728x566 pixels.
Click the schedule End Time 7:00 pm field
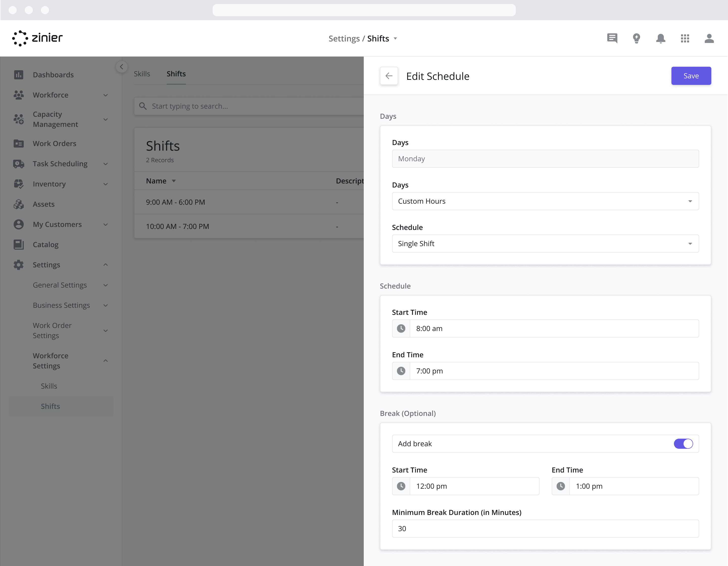pyautogui.click(x=545, y=371)
